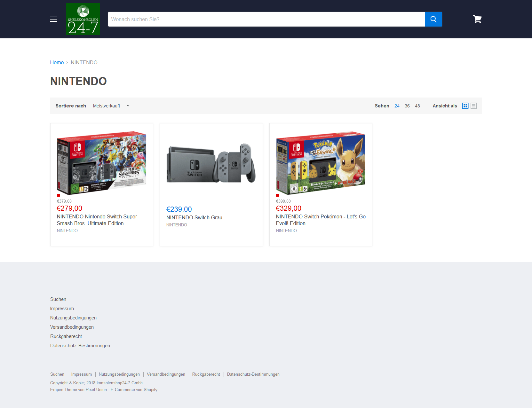The image size is (532, 408).
Task: Click NINTENDO vendor under Pokémon Evoli product
Action: pos(286,231)
